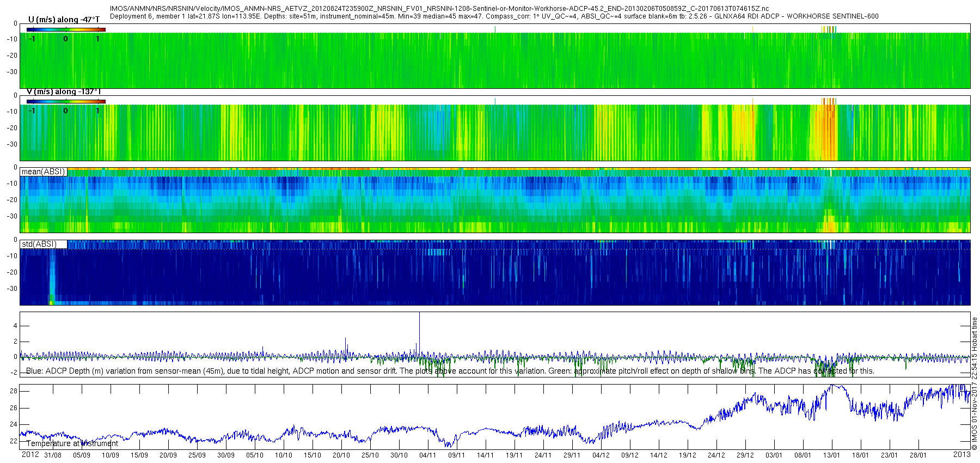Click the '30/09' date tick label
The width and height of the screenshot is (980, 463).
(x=226, y=455)
